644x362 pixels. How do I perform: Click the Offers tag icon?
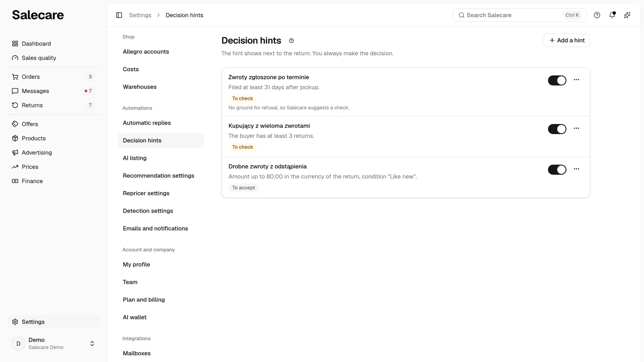point(15,124)
